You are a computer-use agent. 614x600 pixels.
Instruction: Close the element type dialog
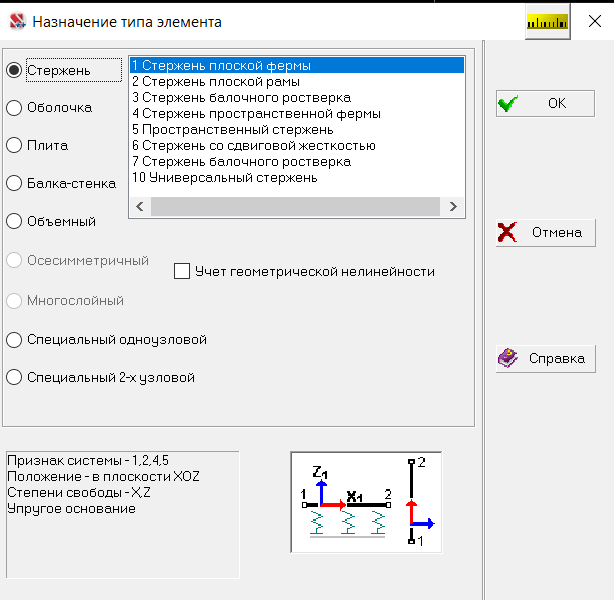pyautogui.click(x=595, y=21)
